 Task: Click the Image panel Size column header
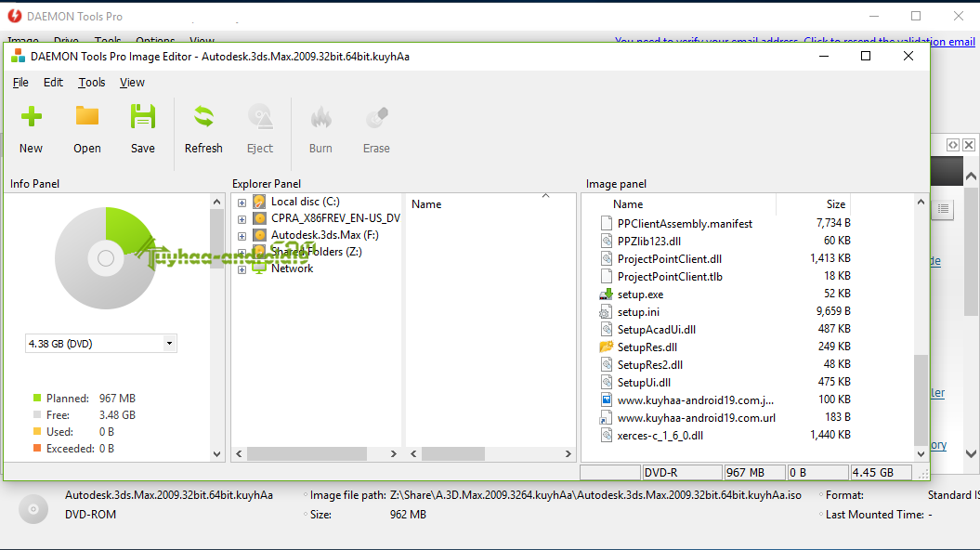tap(836, 204)
